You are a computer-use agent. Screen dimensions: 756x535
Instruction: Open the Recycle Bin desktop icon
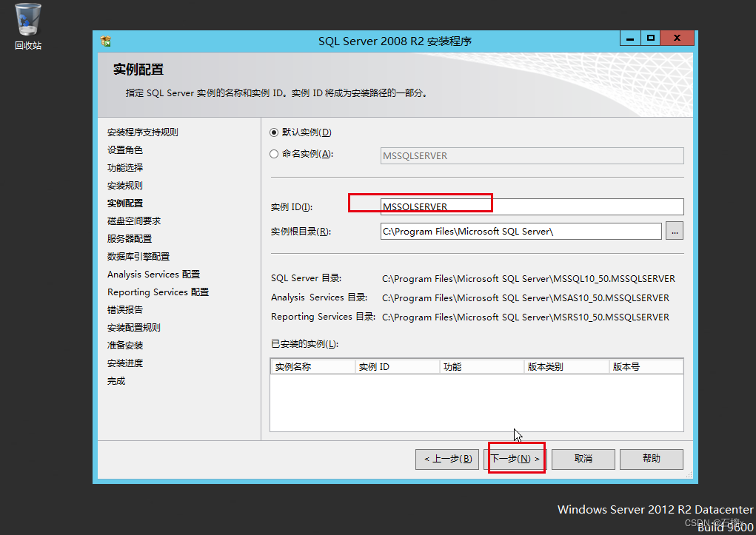28,27
